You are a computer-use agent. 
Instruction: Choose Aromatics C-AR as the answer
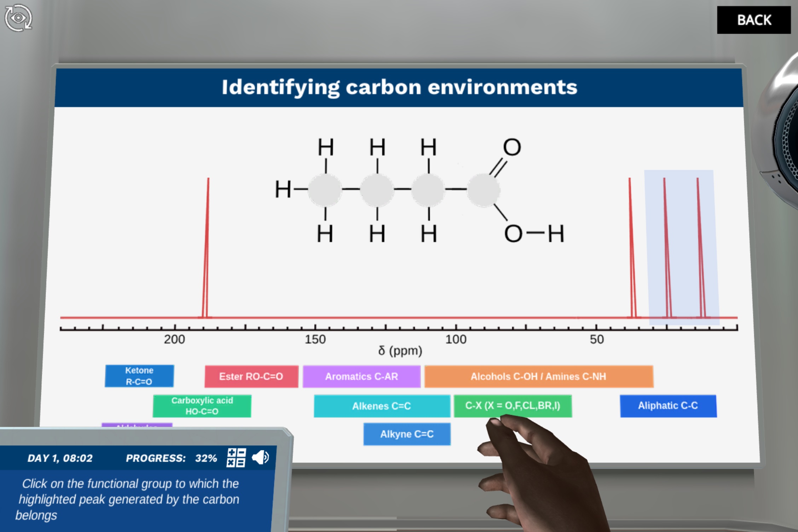click(x=362, y=377)
